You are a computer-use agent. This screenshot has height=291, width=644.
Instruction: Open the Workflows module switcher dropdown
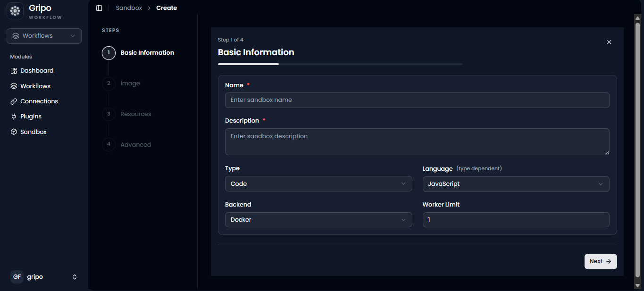click(44, 36)
